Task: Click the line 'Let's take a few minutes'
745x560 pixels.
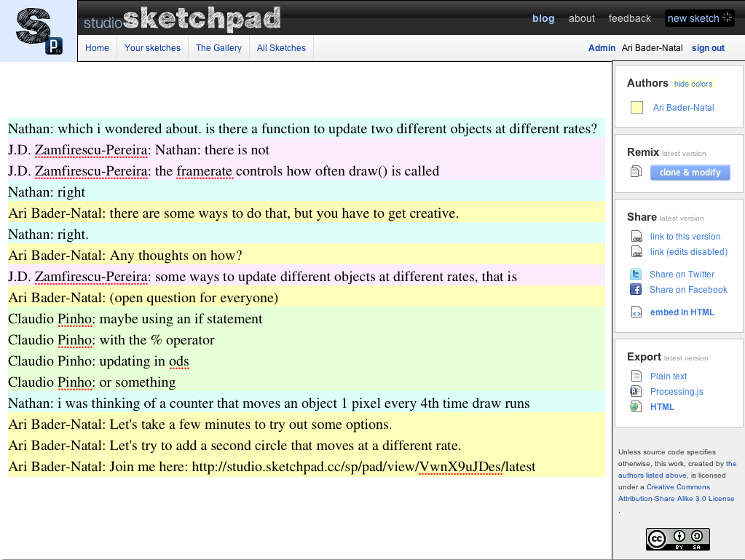Action: [307, 425]
